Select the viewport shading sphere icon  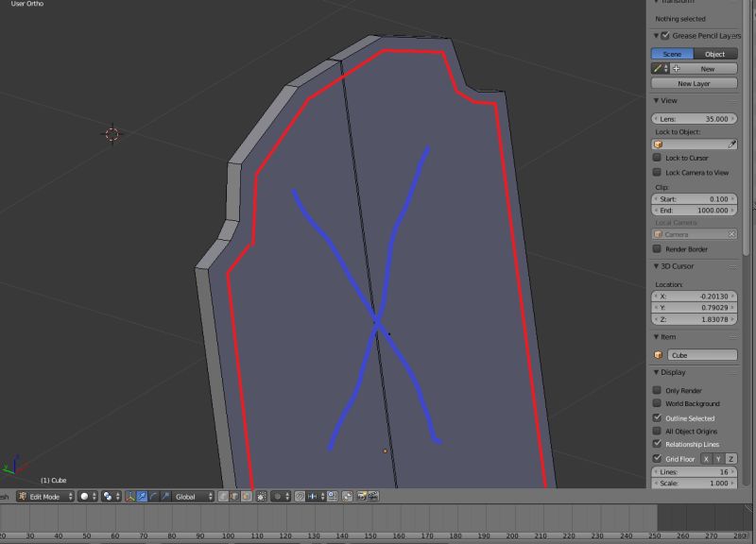(84, 495)
